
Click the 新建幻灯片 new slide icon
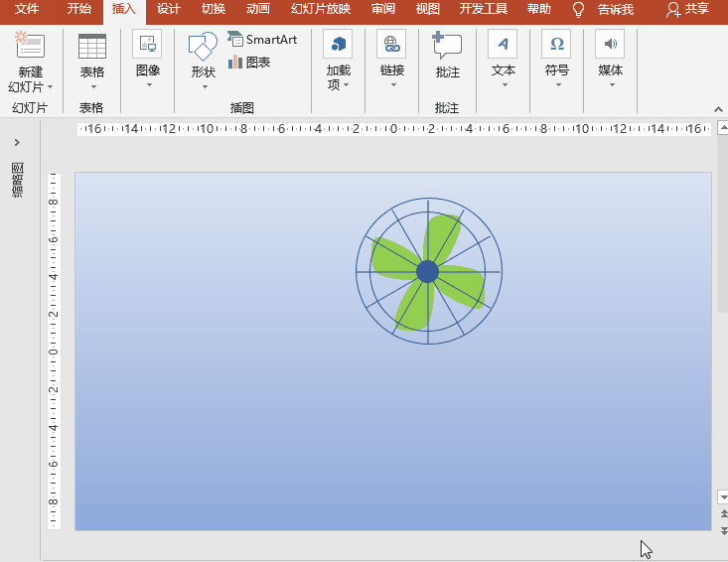click(30, 45)
